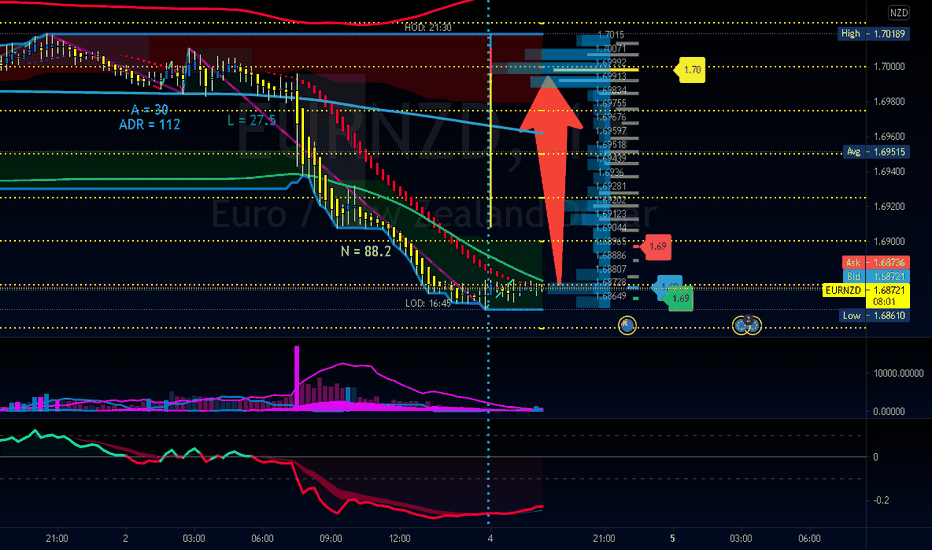Click the Bid 1.68721 price label
Screen dimensions: 932x550
click(x=876, y=276)
